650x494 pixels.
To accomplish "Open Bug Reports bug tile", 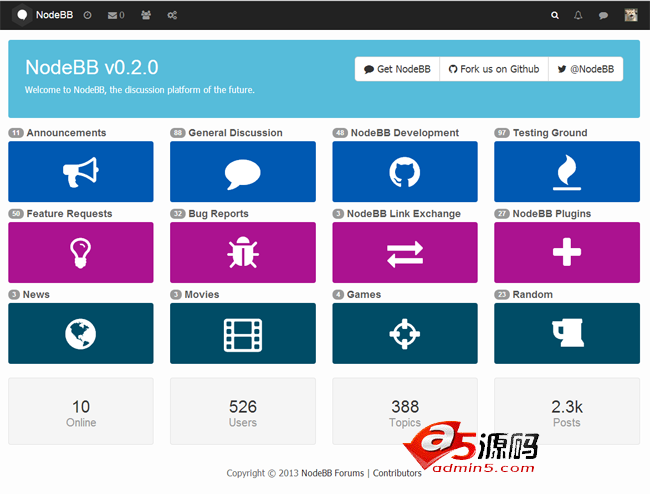I will point(243,252).
